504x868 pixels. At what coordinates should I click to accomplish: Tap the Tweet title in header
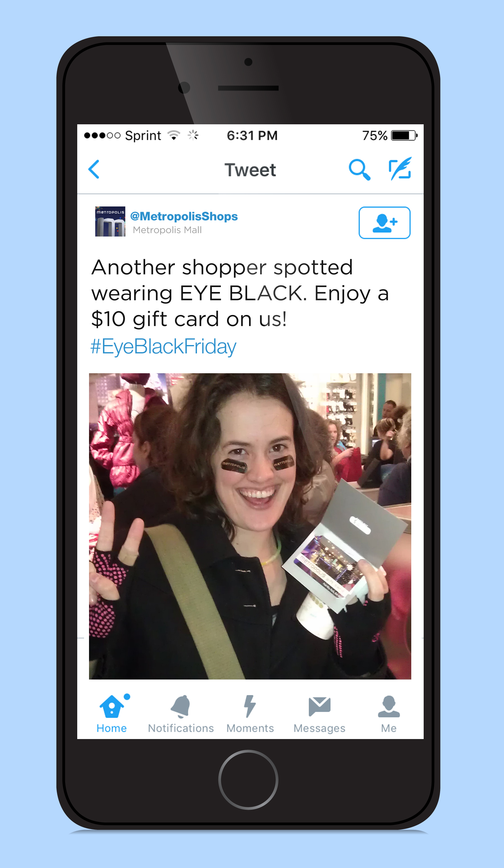coord(250,170)
